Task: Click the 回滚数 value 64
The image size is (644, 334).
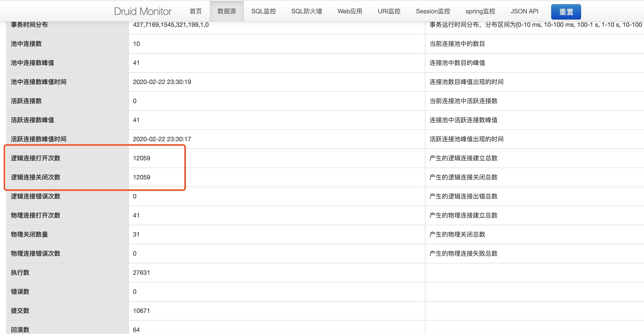Action: click(x=136, y=330)
